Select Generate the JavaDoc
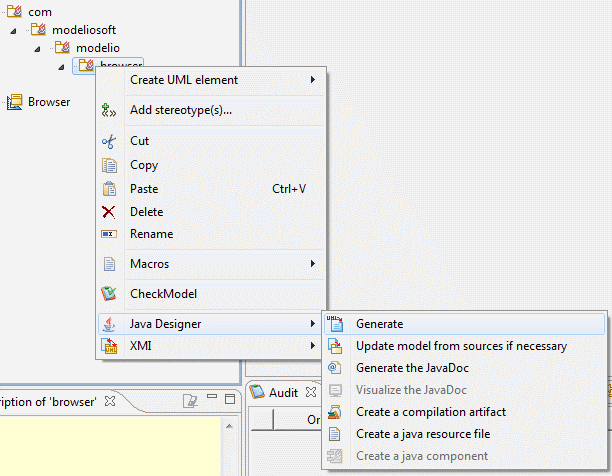 (x=464, y=368)
